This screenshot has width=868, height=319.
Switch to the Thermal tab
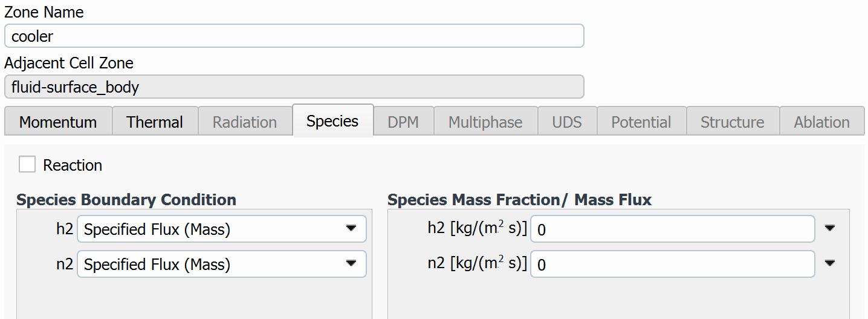coord(155,122)
